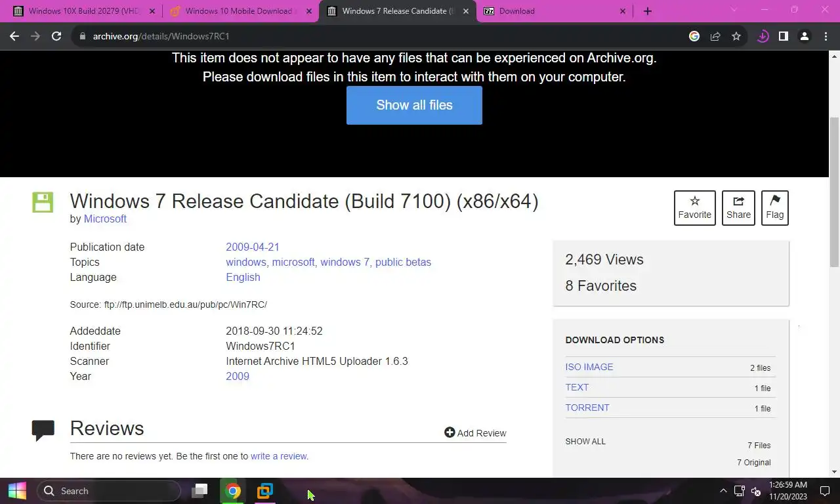
Task: Click the green software floppy disk icon
Action: pos(43,202)
